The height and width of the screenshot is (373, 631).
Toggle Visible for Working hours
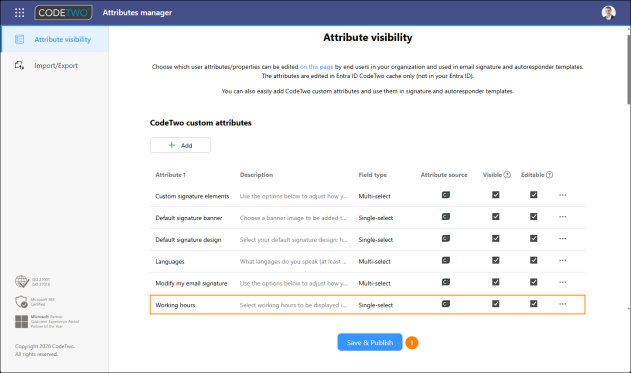point(496,303)
